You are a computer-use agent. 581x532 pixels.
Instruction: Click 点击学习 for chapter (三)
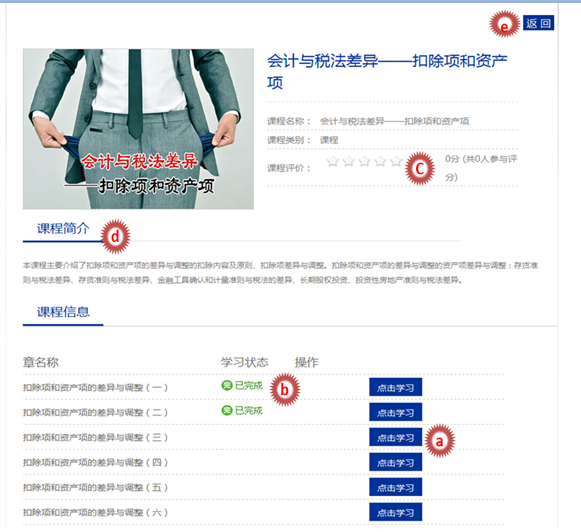[x=395, y=438]
